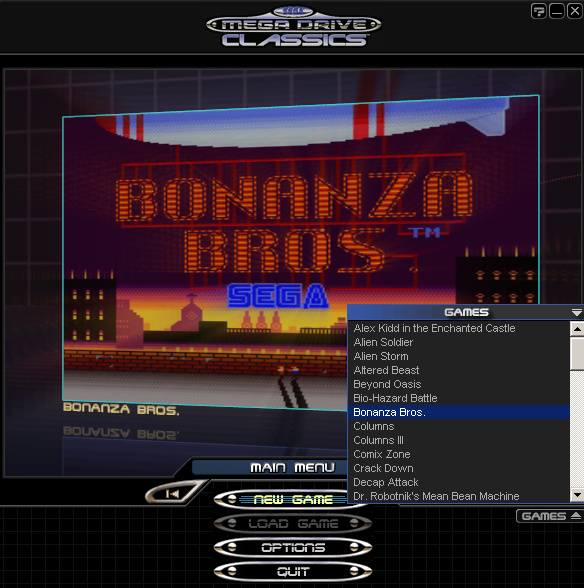Select Alien Storm from the games list
Screen dimensions: 584x588
(459, 356)
